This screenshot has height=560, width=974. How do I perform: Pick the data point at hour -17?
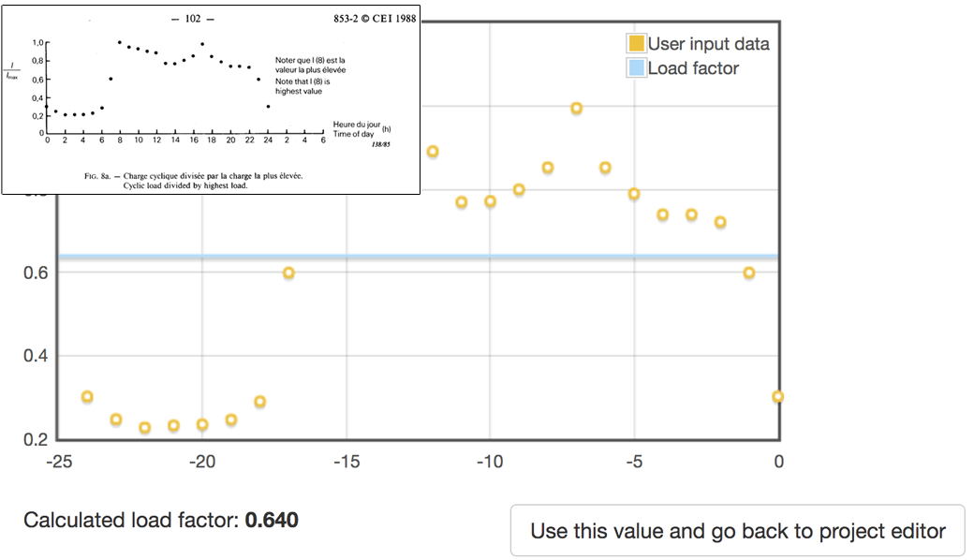288,273
